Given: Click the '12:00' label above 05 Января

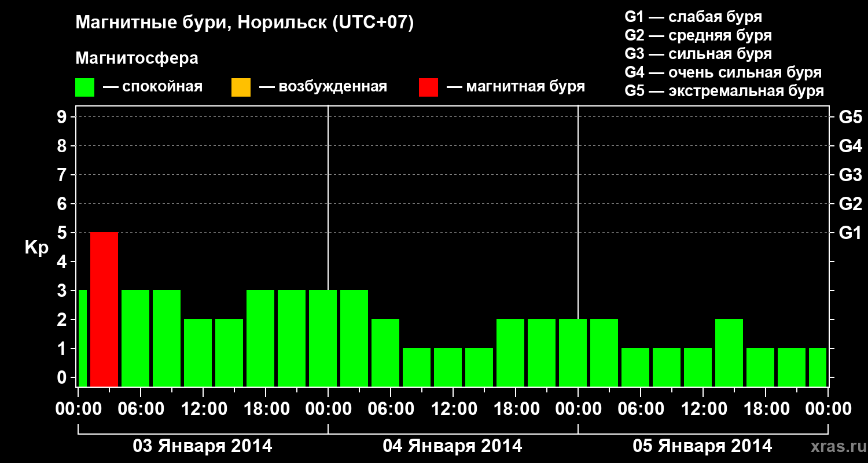Looking at the screenshot, I should 703,409.
